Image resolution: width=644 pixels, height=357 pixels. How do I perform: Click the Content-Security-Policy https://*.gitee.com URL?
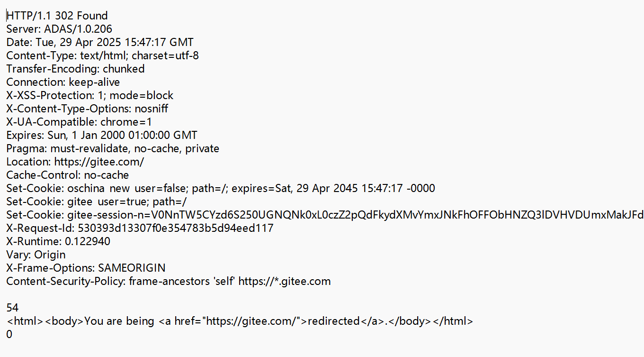285,281
